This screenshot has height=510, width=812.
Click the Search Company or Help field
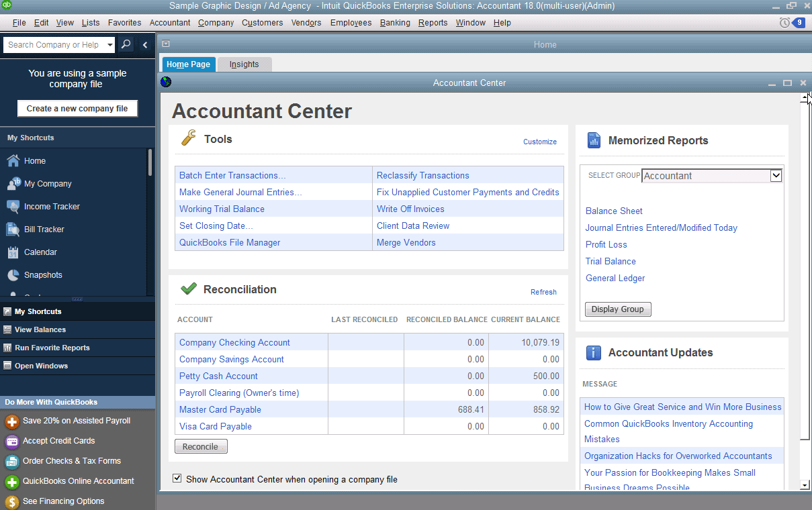click(x=54, y=45)
